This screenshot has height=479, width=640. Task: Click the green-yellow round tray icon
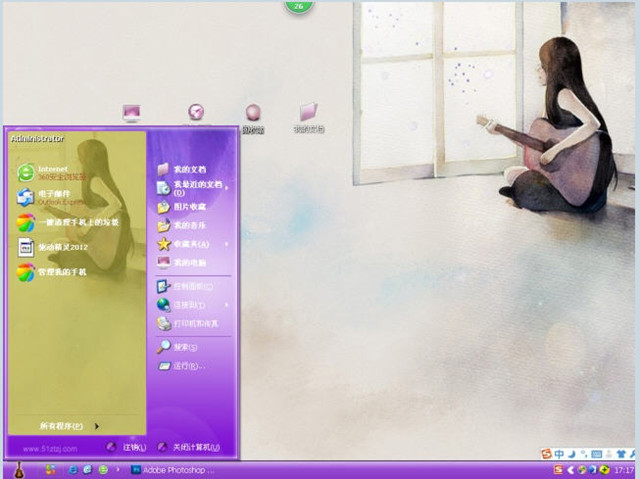(604, 470)
